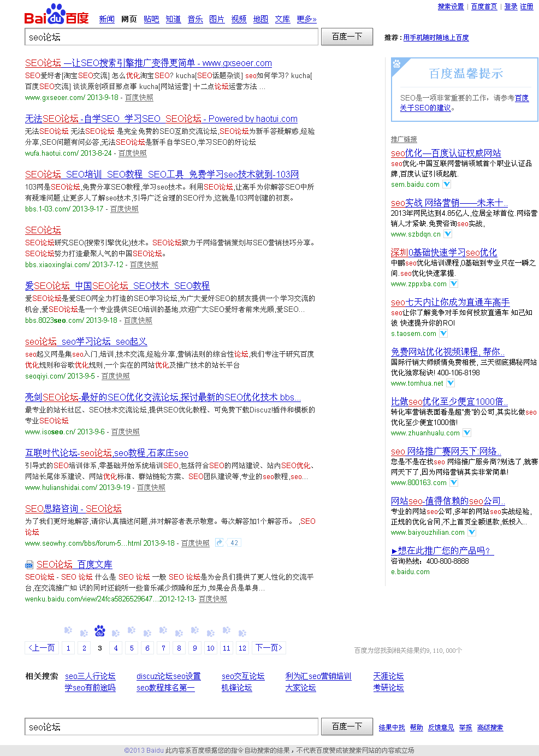Open result titled www.gxseoer.com SEO论坛
This screenshot has width=539, height=756.
(149, 63)
